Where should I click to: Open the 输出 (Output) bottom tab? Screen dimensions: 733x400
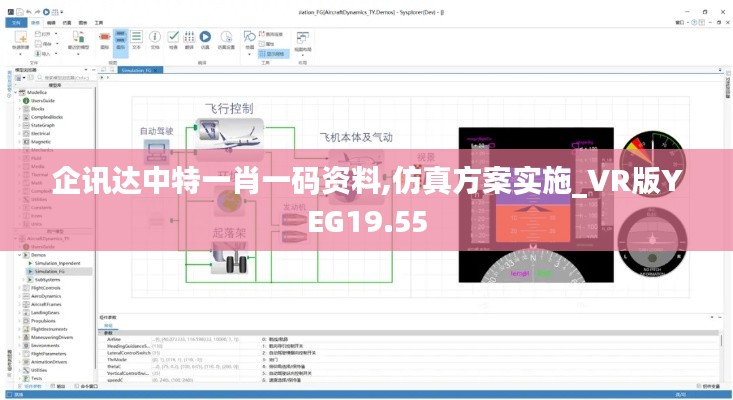(57, 386)
